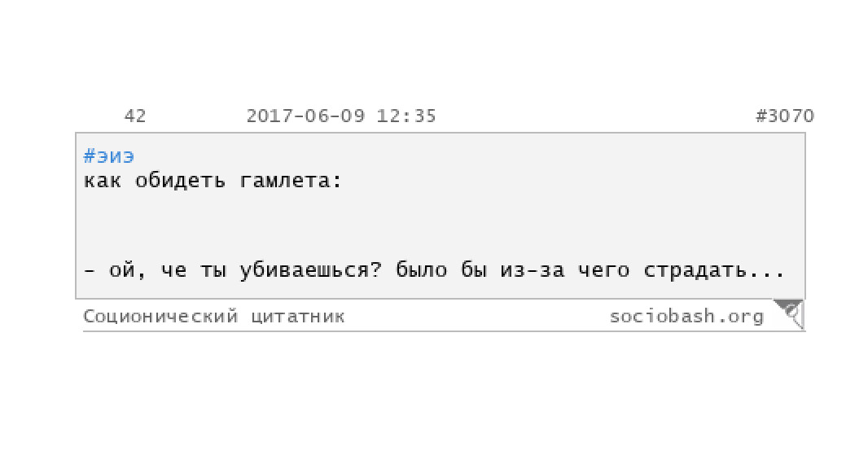The height and width of the screenshot is (451, 868).
Task: Click 'ой,' at the start of the reply
Action: click(128, 270)
